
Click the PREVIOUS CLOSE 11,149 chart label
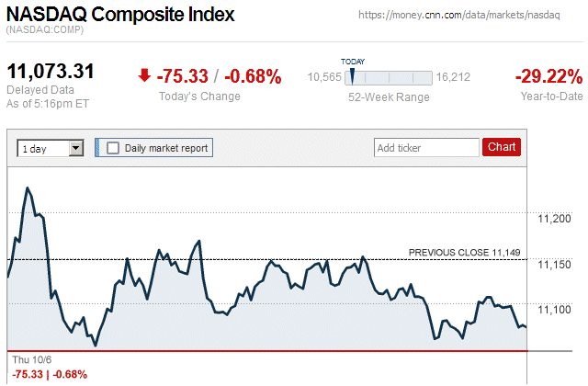pyautogui.click(x=464, y=252)
